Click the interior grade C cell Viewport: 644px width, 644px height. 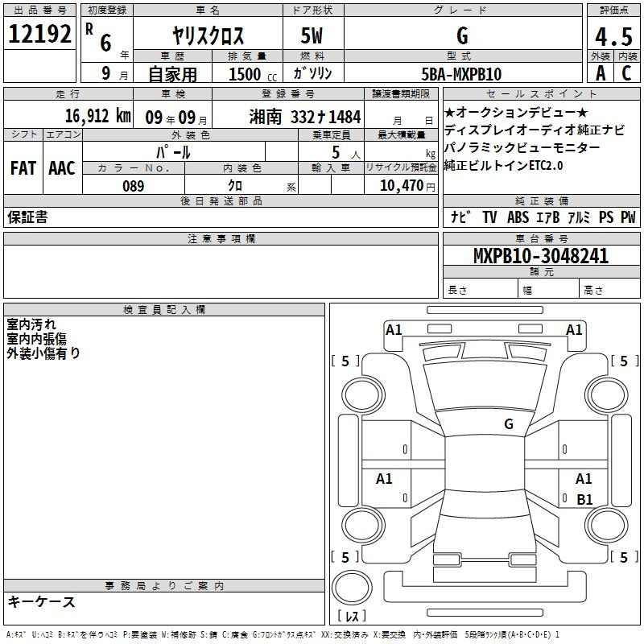coord(626,74)
